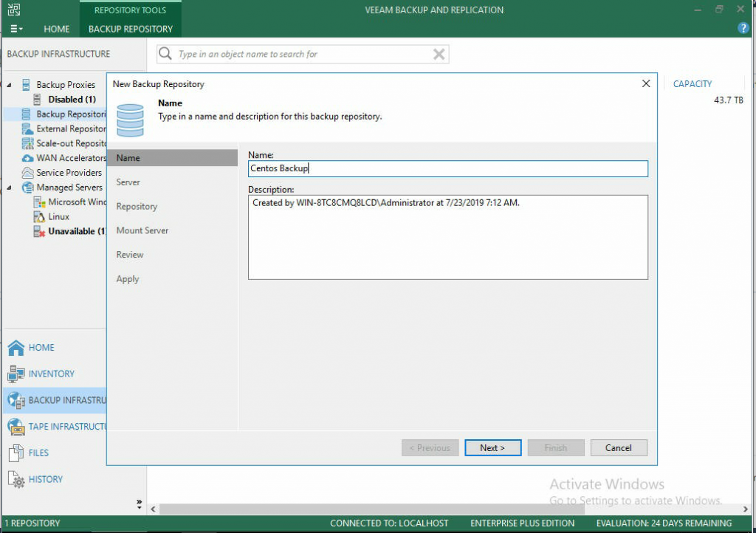Click the Microsoft Windows server icon

pos(39,202)
